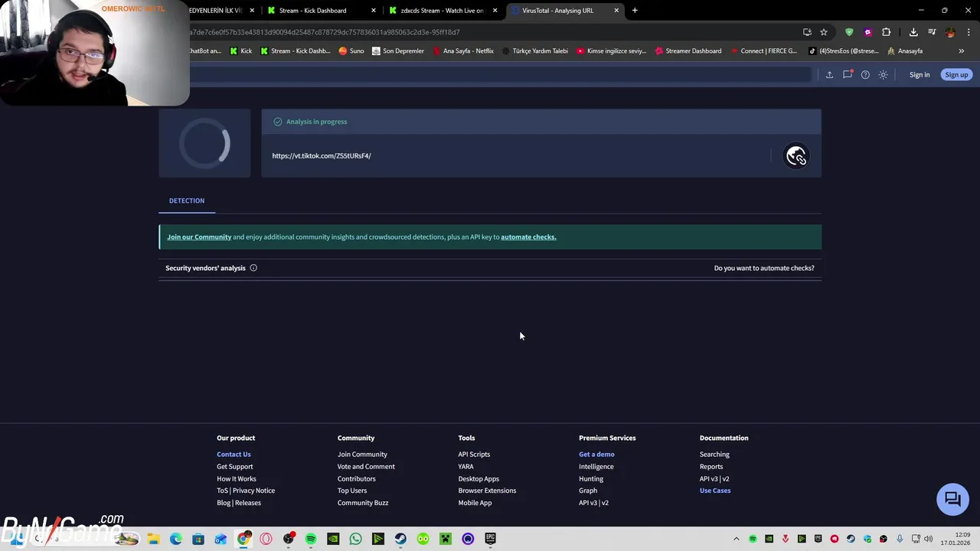The height and width of the screenshot is (551, 980).
Task: Open the Chrome profile avatar
Action: click(950, 32)
